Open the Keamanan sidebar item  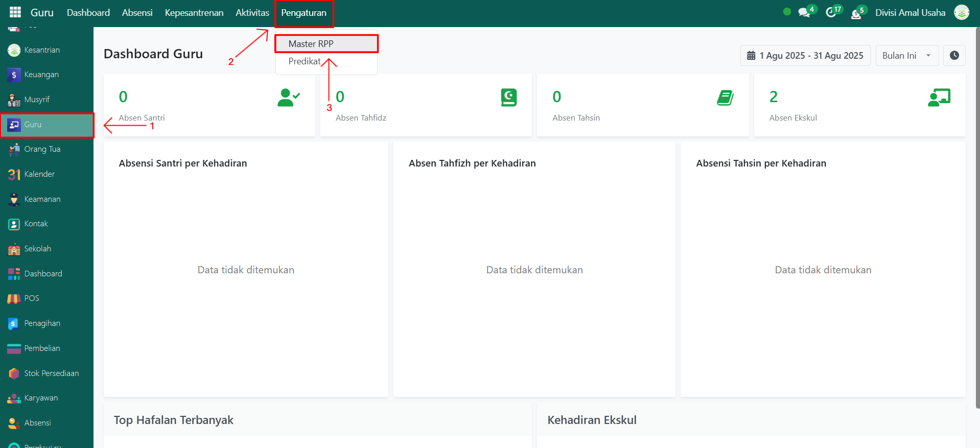(42, 199)
